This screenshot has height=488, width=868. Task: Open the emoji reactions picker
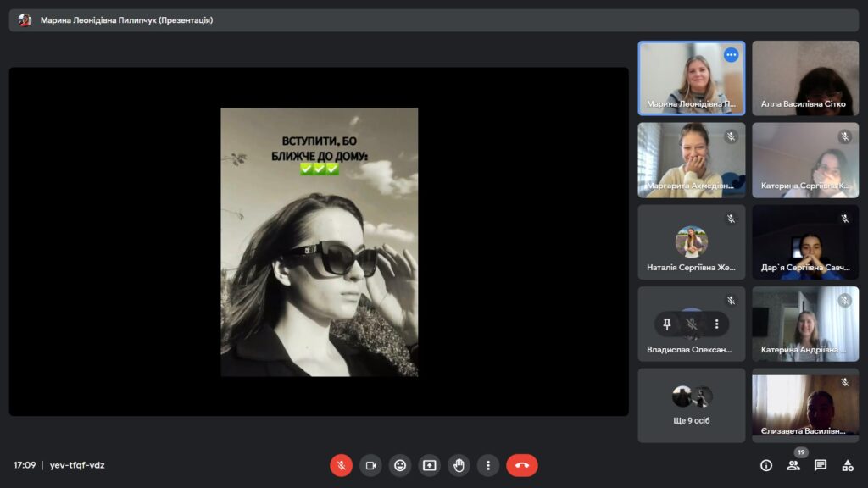[x=400, y=465]
